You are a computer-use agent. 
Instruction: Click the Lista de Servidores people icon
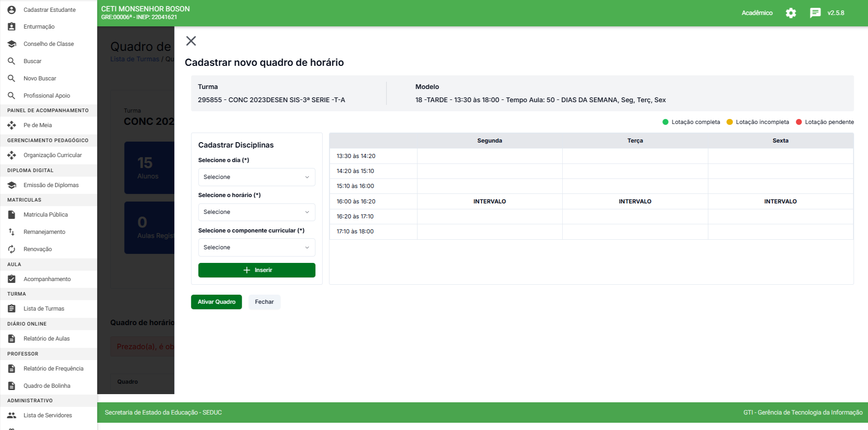pyautogui.click(x=12, y=415)
